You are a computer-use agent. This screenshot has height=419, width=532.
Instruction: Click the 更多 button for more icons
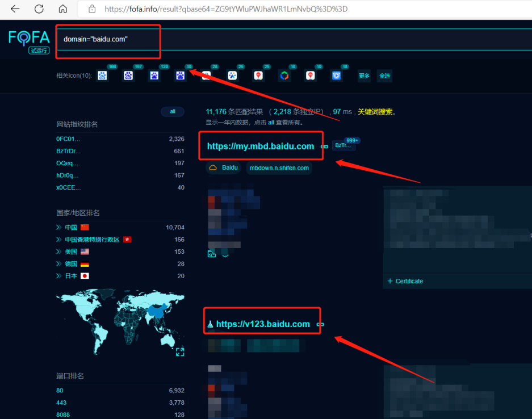tap(364, 76)
